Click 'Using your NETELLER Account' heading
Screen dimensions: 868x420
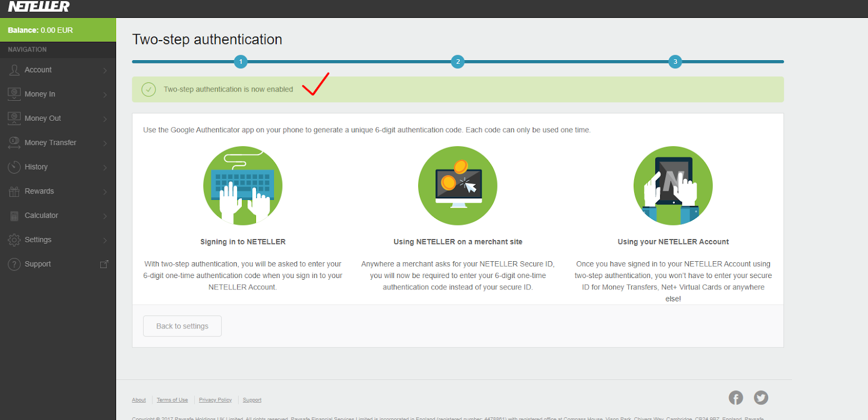pos(673,242)
